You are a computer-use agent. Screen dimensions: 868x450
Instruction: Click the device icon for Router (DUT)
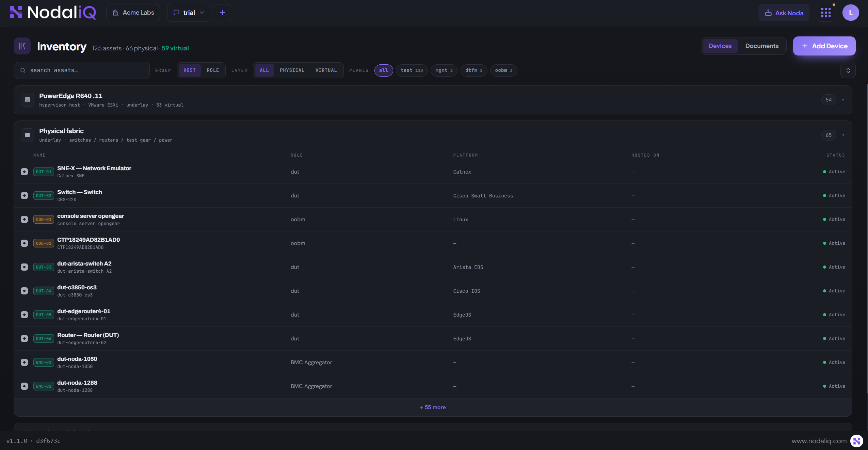pos(24,339)
